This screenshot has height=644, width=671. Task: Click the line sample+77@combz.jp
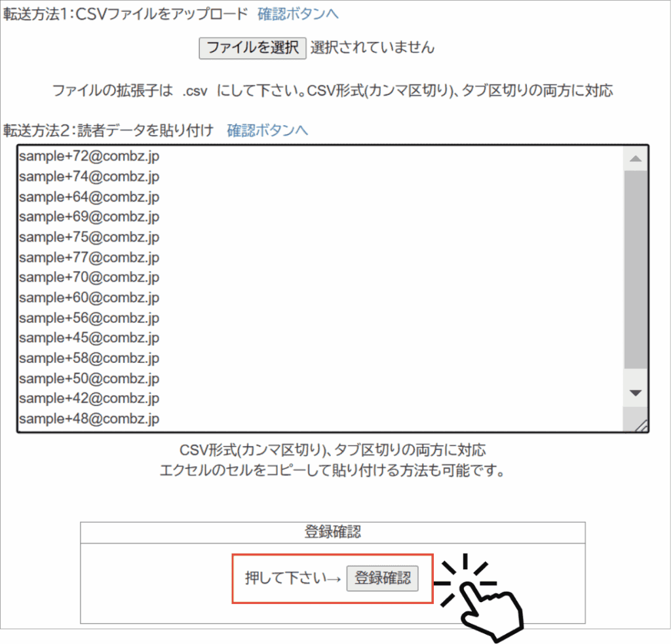coord(89,257)
